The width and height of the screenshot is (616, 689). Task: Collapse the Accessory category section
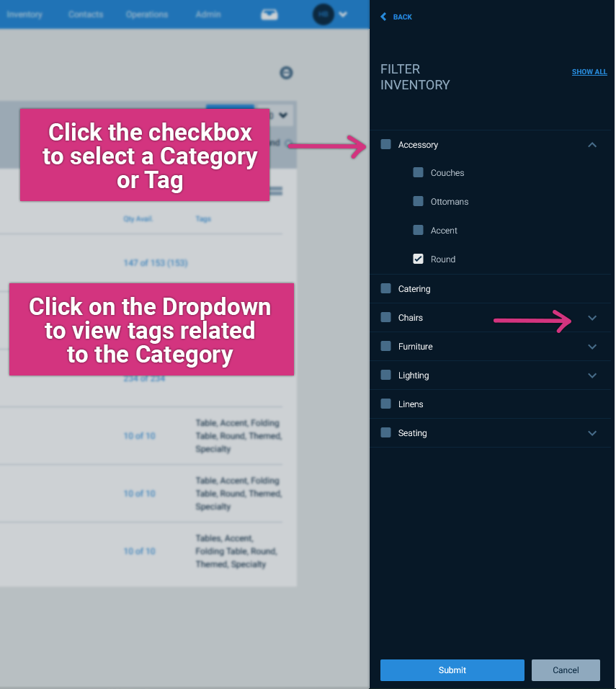[592, 144]
